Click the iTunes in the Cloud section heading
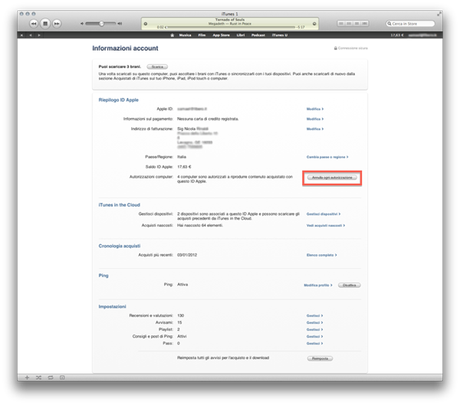The height and width of the screenshot is (405, 460). tap(119, 205)
